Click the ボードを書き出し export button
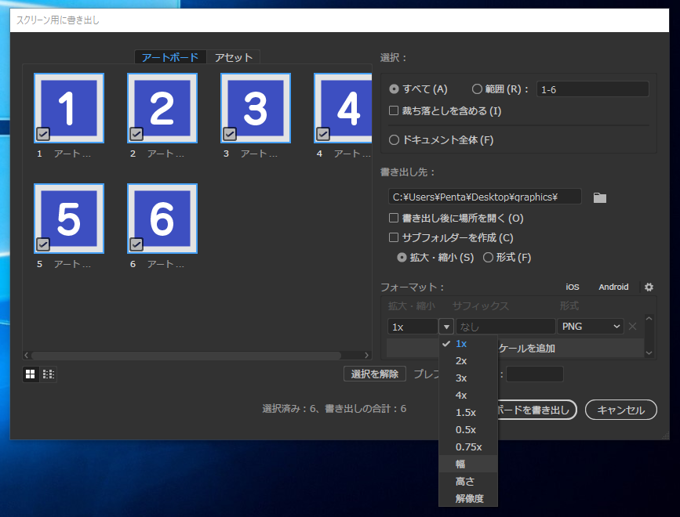This screenshot has height=517, width=680. [537, 410]
